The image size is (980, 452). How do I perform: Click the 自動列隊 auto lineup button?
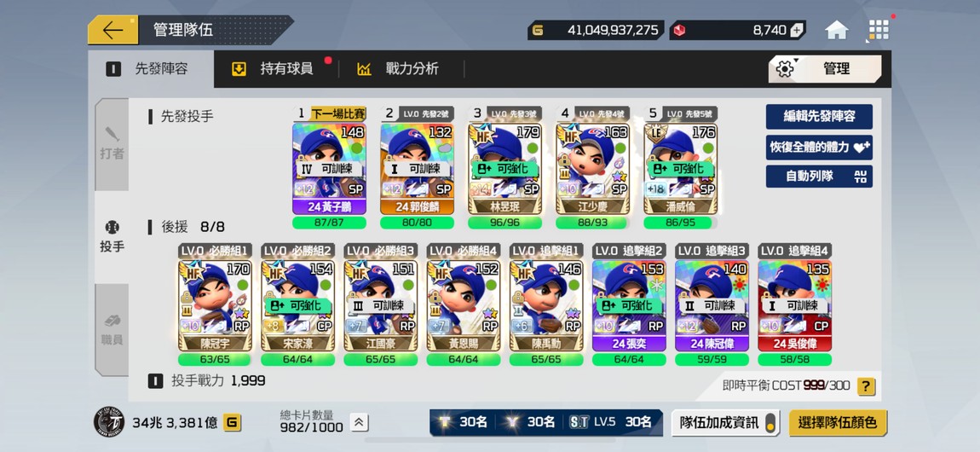pos(820,177)
